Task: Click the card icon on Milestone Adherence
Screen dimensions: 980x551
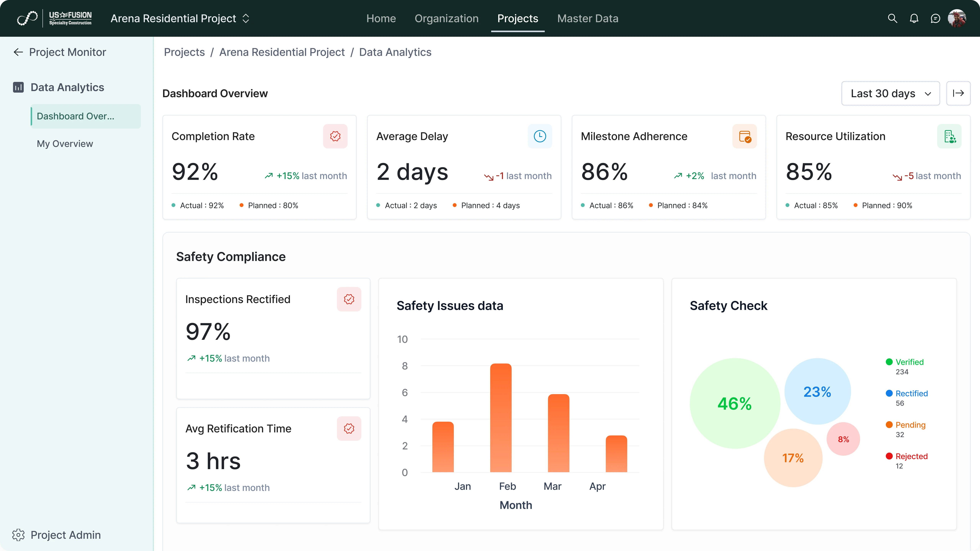Action: click(745, 136)
